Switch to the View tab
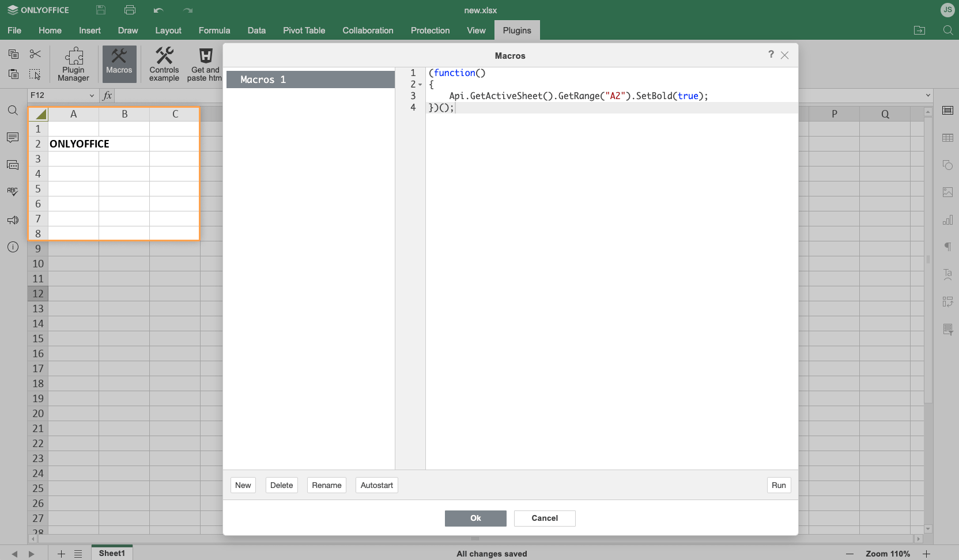Image resolution: width=959 pixels, height=560 pixels. coord(476,31)
